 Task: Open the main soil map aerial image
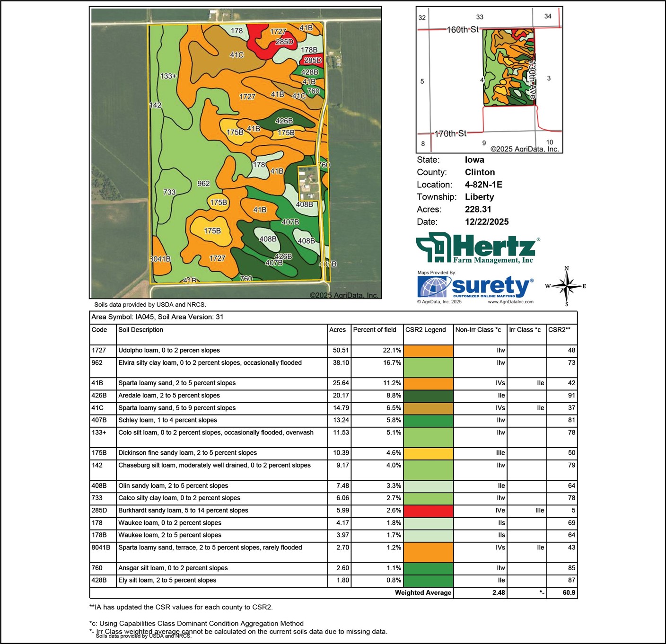(x=236, y=152)
